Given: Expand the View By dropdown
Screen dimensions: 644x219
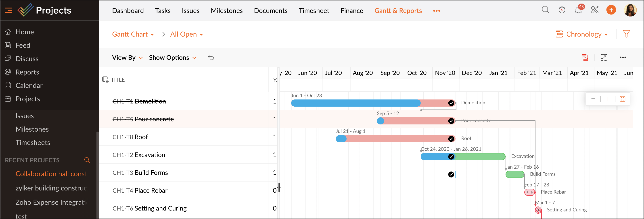Looking at the screenshot, I should pyautogui.click(x=128, y=58).
